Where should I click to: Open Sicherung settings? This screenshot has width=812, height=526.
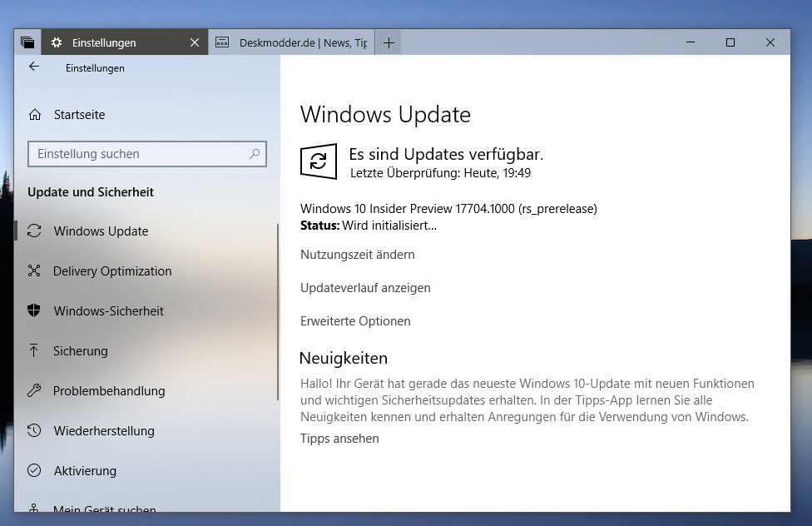[81, 351]
